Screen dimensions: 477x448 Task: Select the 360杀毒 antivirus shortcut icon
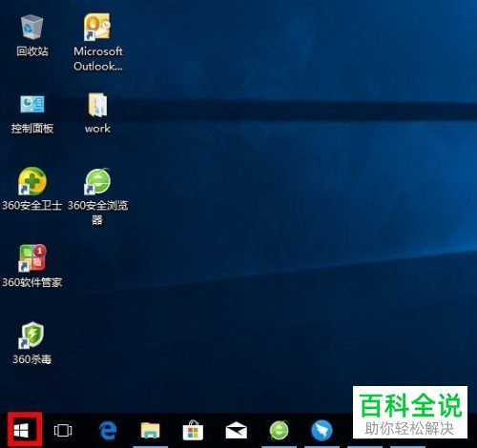coord(31,336)
